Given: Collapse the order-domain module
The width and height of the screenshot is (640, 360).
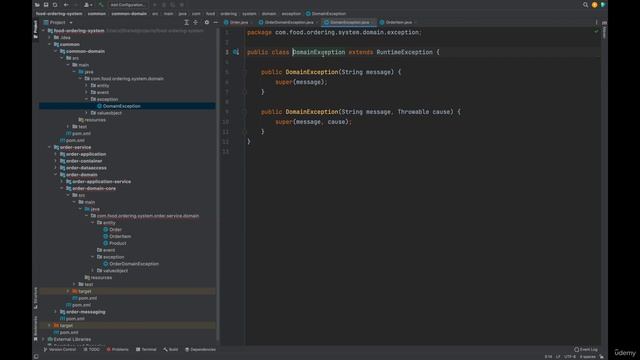Looking at the screenshot, I should coord(56,175).
